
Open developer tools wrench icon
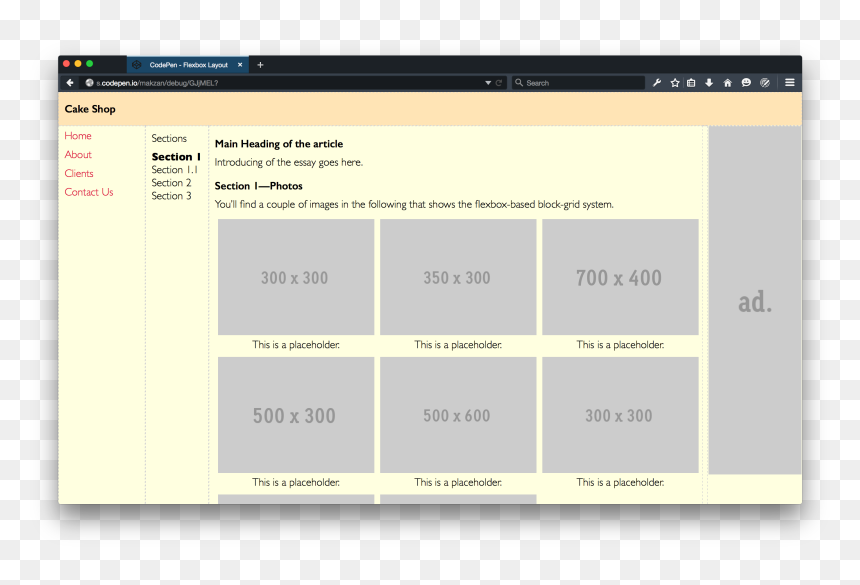[657, 83]
